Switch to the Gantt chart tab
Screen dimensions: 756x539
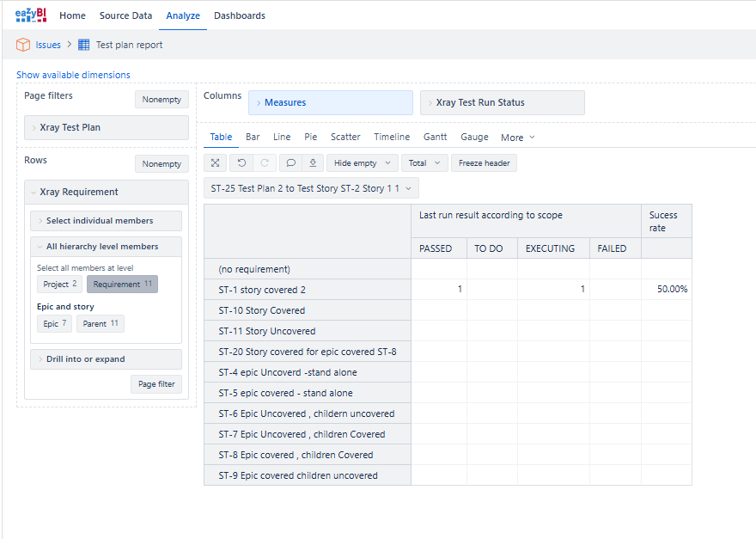[435, 137]
